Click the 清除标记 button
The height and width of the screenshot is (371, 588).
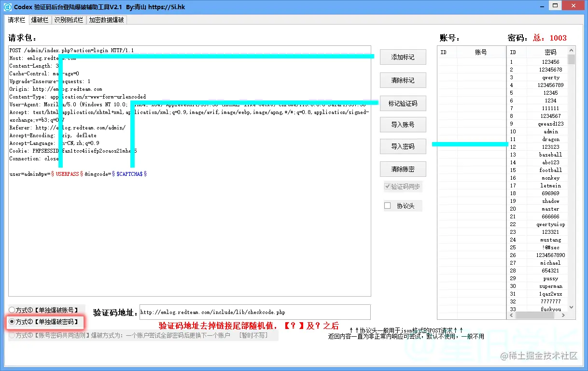[403, 80]
